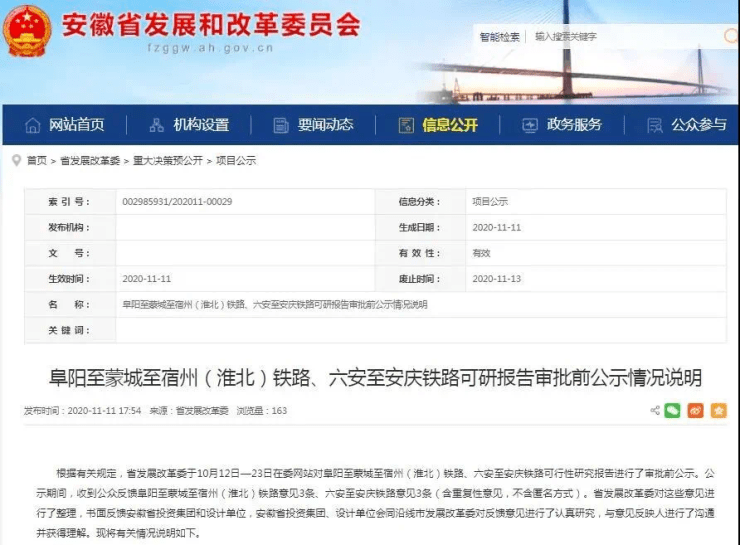Select 智能检索 label in search bar
740x545 pixels.
click(499, 36)
